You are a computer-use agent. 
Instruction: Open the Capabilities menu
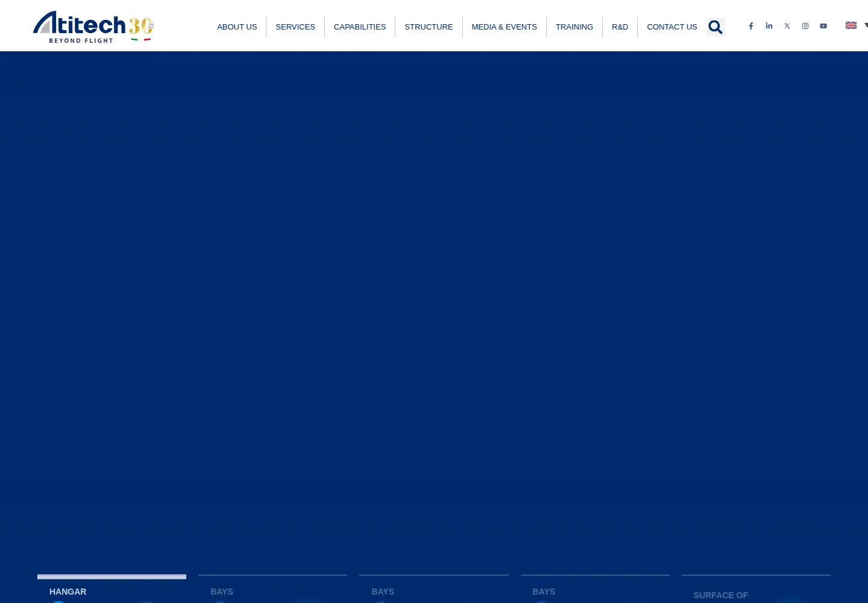(x=360, y=27)
